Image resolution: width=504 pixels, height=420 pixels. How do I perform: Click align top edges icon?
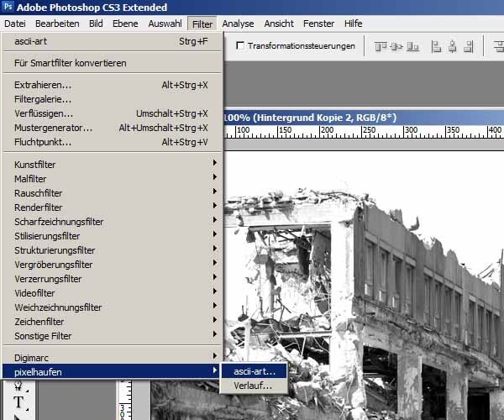pos(381,47)
